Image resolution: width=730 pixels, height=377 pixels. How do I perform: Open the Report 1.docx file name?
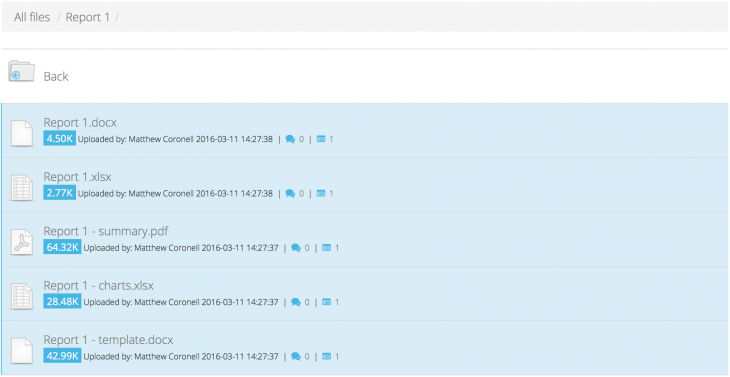click(80, 122)
